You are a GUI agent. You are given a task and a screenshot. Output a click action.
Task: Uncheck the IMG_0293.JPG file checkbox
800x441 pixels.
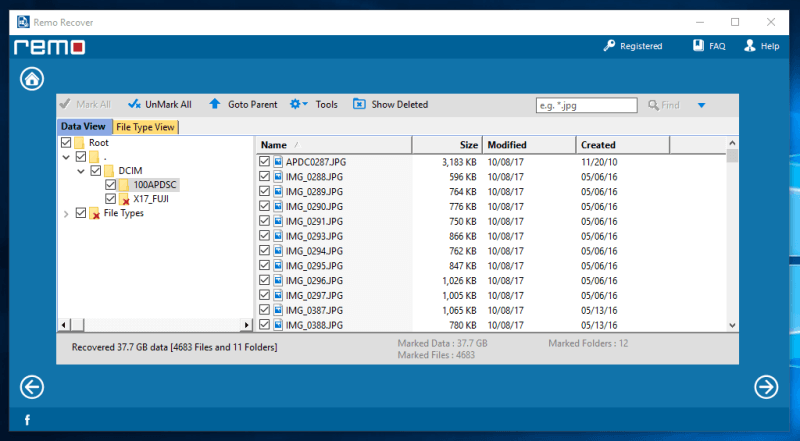click(x=264, y=235)
